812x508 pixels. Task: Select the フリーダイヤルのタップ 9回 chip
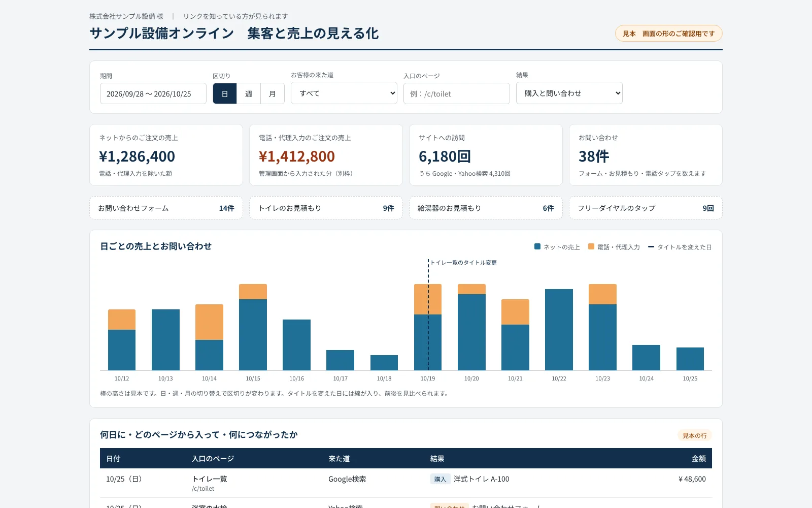(x=646, y=208)
